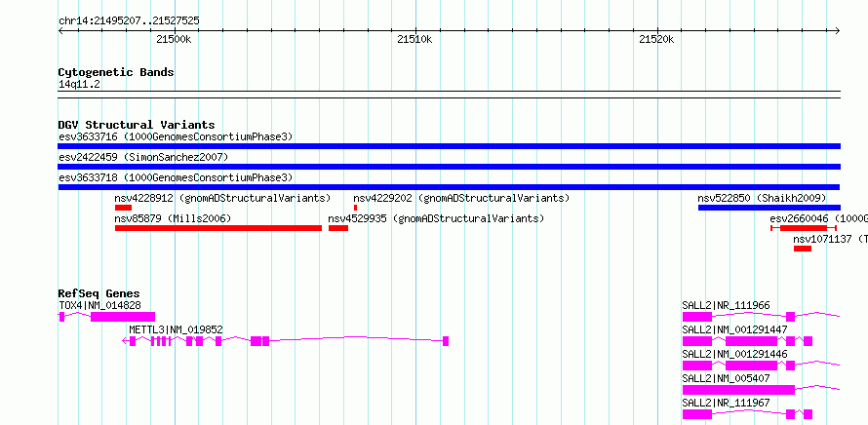Click the SALL2|NM_005407 transcript label
The width and height of the screenshot is (868, 425).
[726, 378]
